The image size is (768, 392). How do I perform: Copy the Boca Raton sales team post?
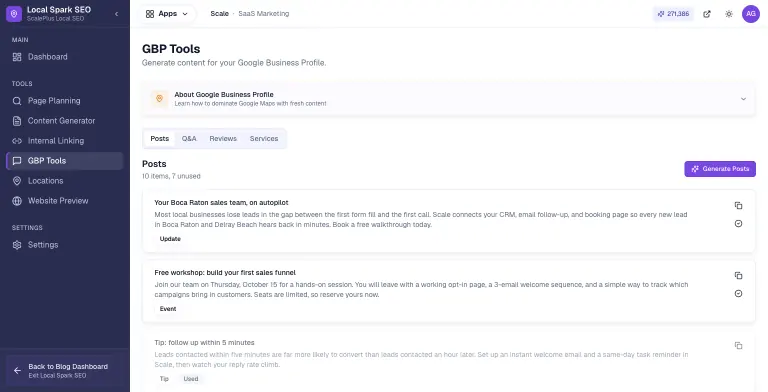[x=738, y=205]
